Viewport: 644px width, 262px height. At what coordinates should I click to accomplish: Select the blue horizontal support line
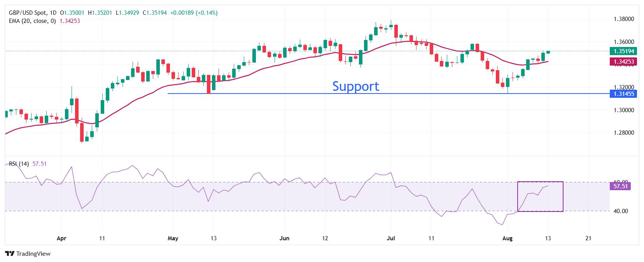coord(388,94)
